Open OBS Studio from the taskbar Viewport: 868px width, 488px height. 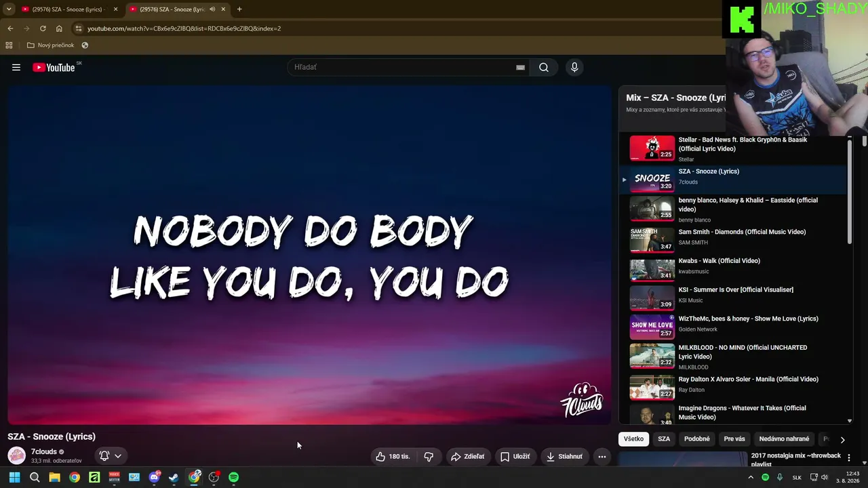pos(214,477)
